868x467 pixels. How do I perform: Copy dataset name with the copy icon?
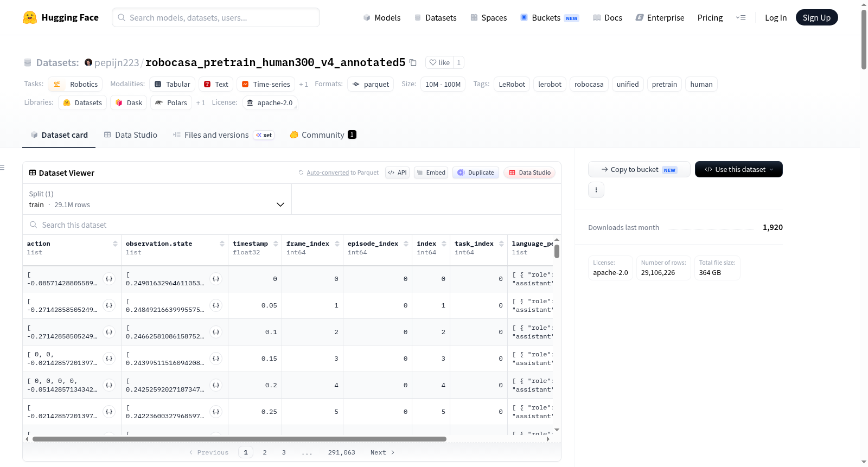[x=413, y=62]
